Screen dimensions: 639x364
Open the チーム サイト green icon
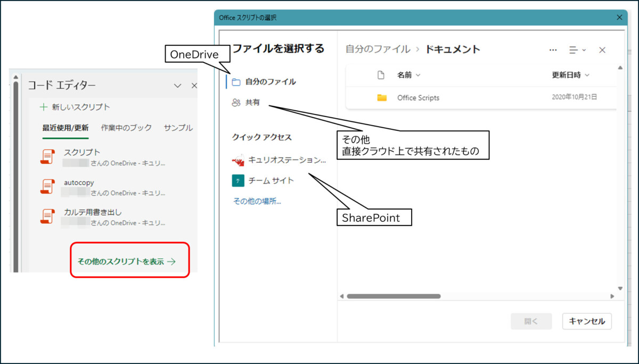coord(238,180)
